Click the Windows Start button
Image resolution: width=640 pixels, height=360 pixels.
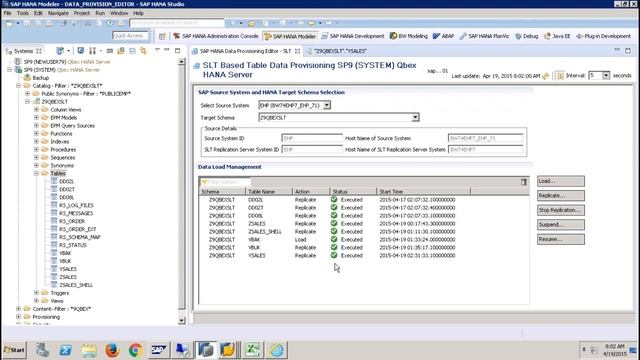click(14, 350)
